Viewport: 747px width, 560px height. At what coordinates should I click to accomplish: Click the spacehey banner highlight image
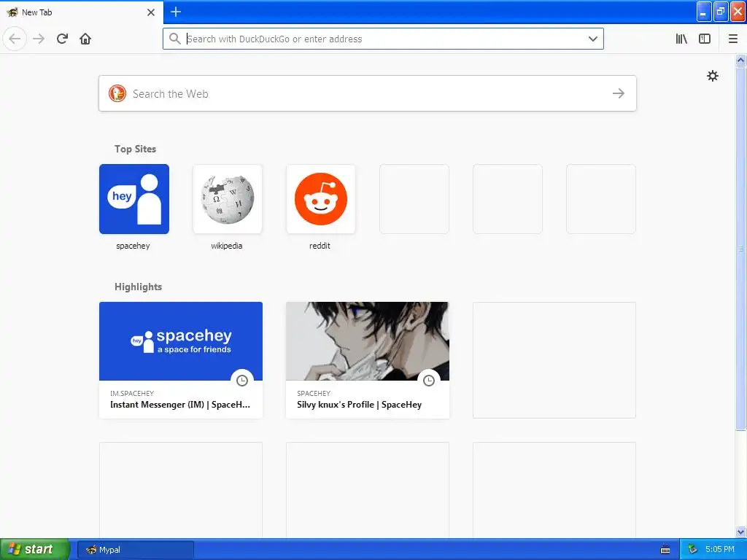click(181, 341)
